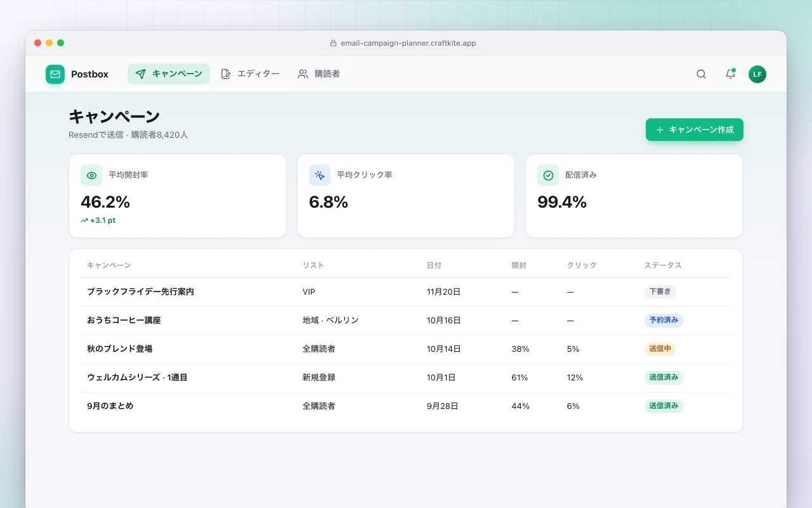This screenshot has height=508, width=812.
Task: Open search with the magnifier icon
Action: coord(701,74)
